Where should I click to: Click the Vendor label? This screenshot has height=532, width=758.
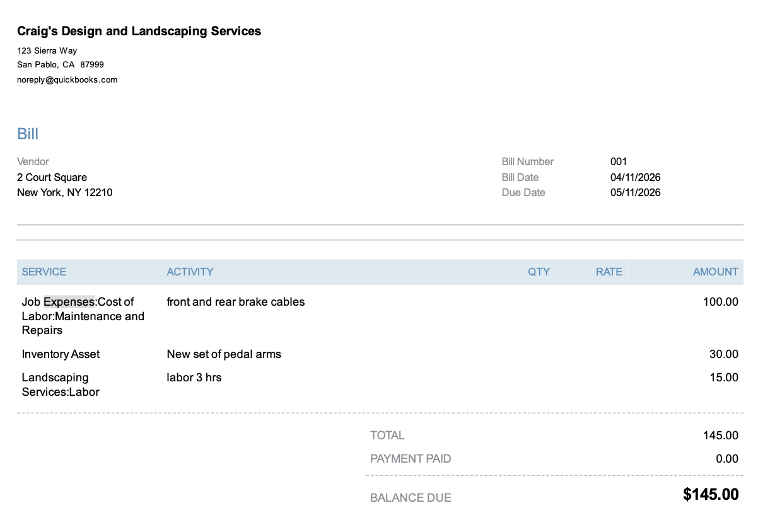[x=33, y=161]
